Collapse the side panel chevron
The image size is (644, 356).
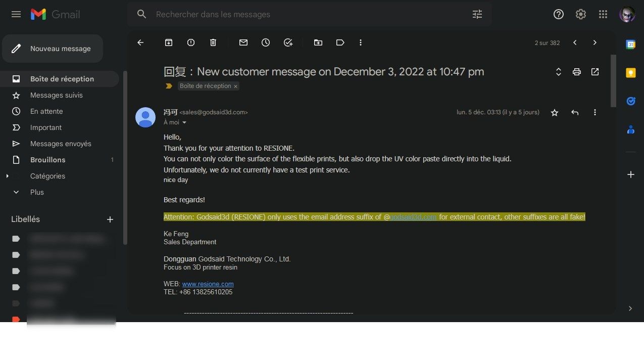[x=630, y=308]
